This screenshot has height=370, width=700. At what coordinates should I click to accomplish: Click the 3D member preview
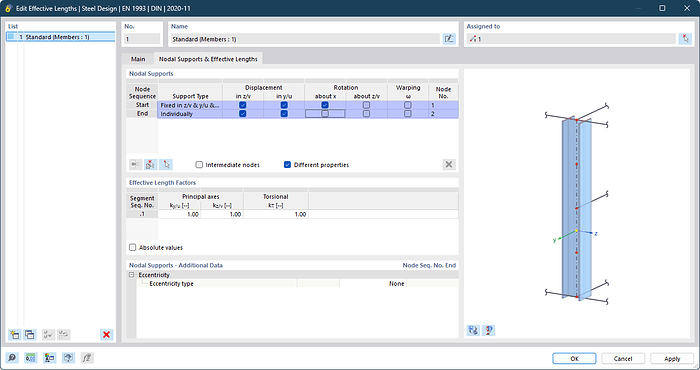click(577, 204)
